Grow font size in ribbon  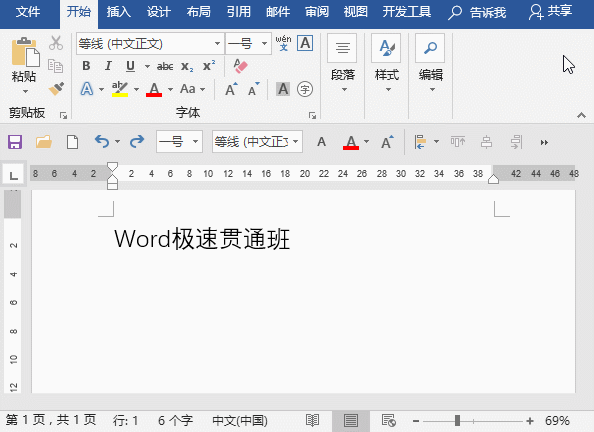(x=231, y=89)
